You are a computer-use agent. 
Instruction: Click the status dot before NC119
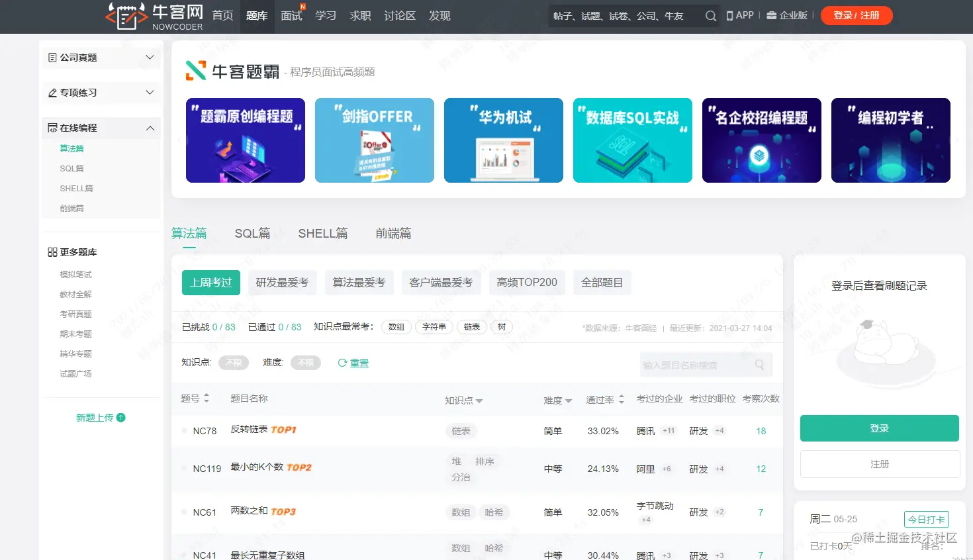pos(185,469)
